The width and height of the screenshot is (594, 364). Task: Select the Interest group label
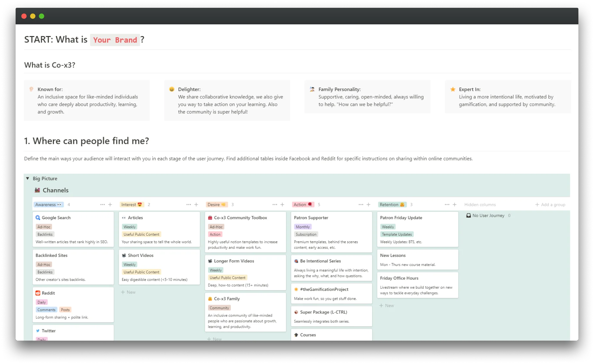click(x=132, y=205)
